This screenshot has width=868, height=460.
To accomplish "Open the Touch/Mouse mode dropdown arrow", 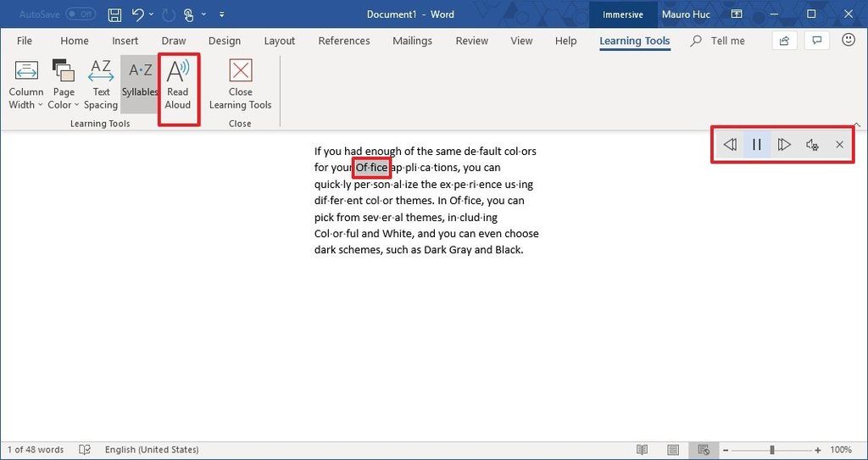I will pyautogui.click(x=203, y=14).
